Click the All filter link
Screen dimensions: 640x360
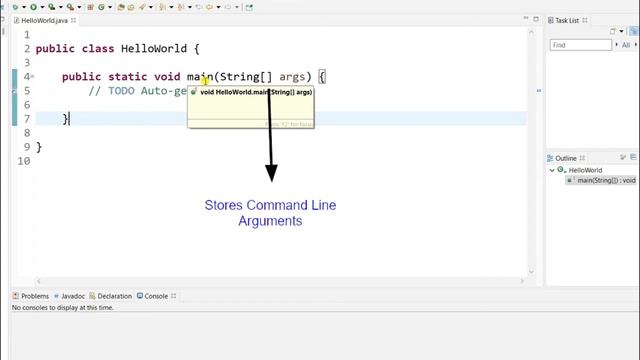[626, 45]
